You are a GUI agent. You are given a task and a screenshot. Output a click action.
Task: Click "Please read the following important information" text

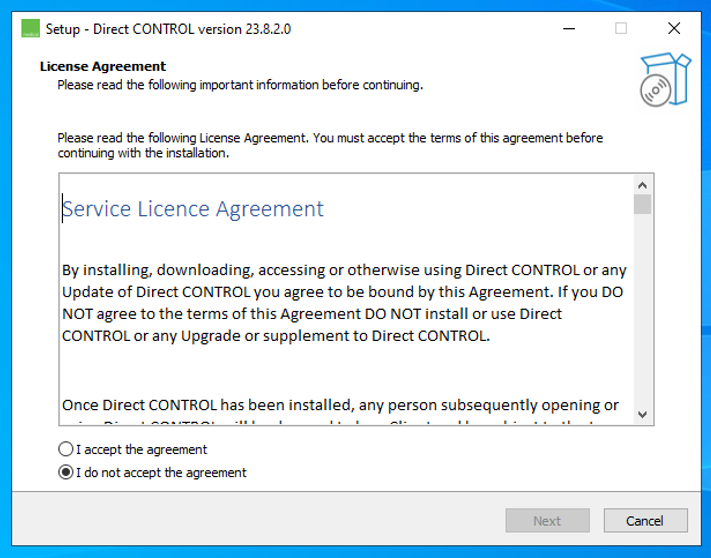click(240, 85)
